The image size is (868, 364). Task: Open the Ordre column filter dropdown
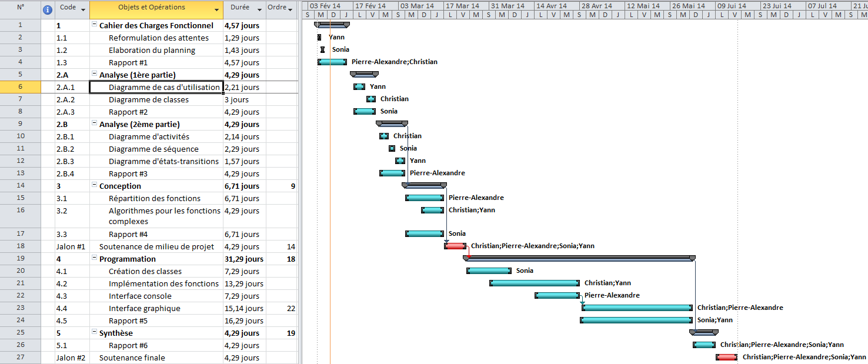click(292, 10)
